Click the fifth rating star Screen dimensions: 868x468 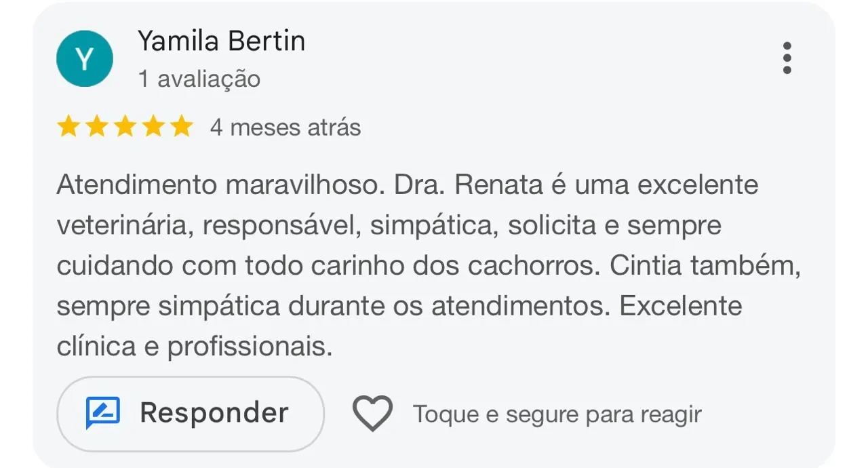coord(181,127)
